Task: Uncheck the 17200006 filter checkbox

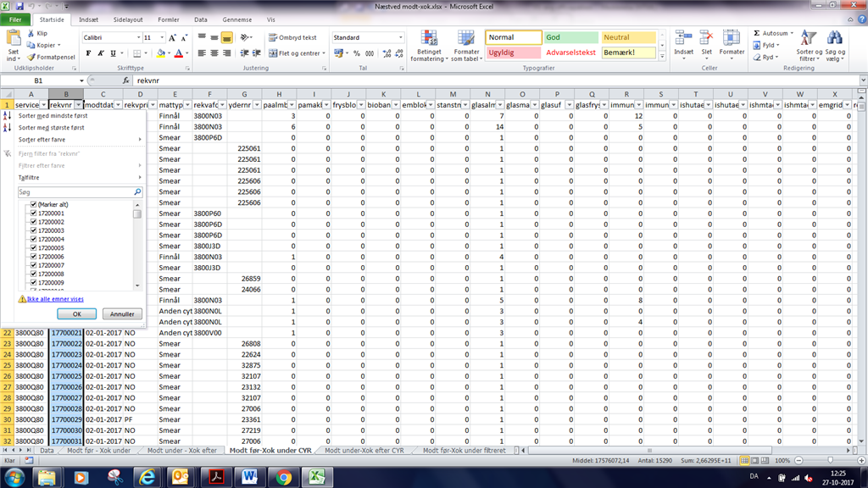Action: pyautogui.click(x=33, y=256)
